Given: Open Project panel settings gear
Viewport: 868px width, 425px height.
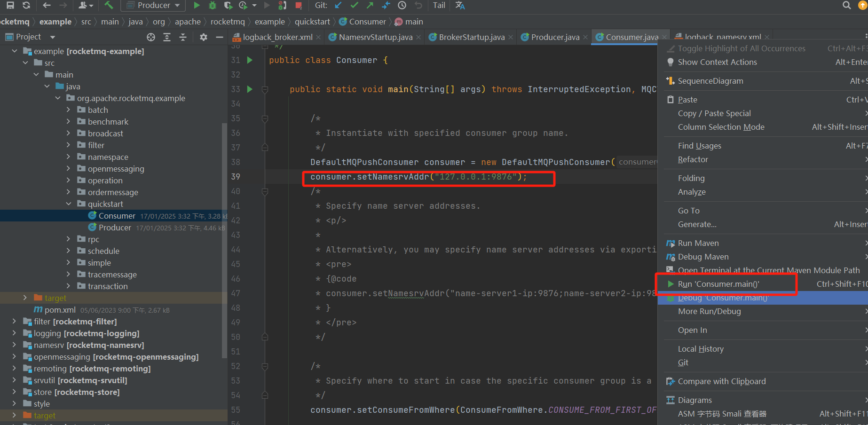Looking at the screenshot, I should coord(204,37).
